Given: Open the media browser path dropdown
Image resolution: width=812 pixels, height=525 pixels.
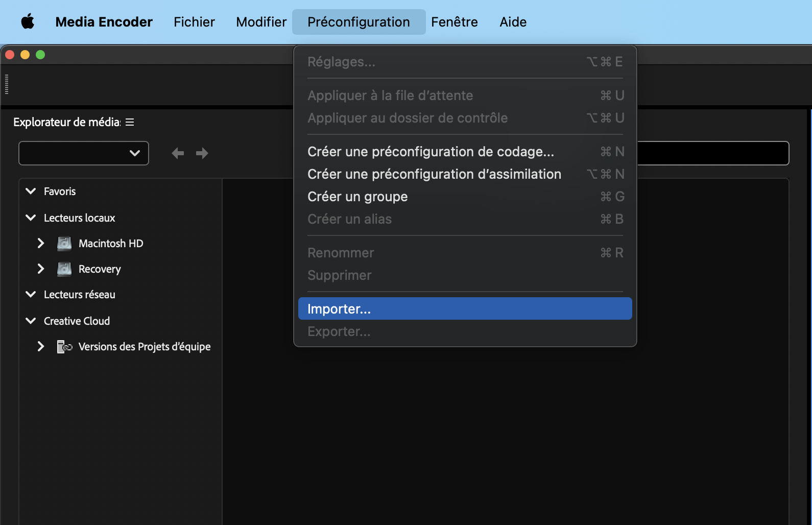Looking at the screenshot, I should point(84,153).
